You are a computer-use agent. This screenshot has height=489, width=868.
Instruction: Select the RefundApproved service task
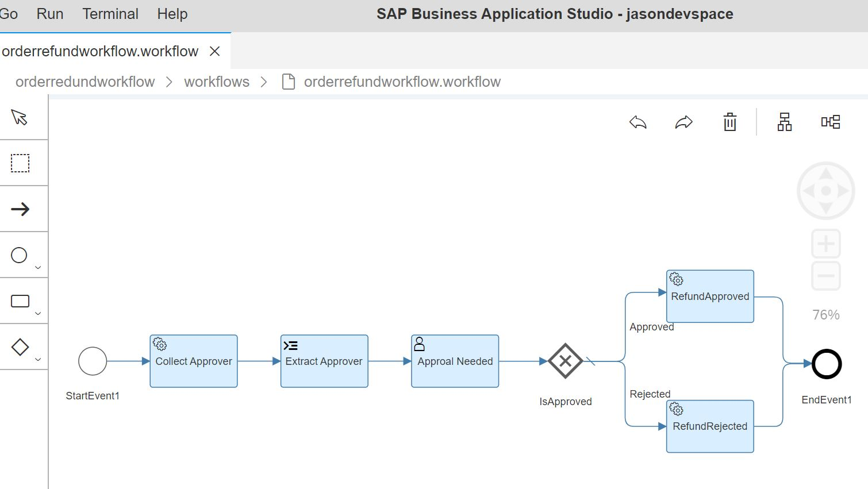click(x=710, y=297)
